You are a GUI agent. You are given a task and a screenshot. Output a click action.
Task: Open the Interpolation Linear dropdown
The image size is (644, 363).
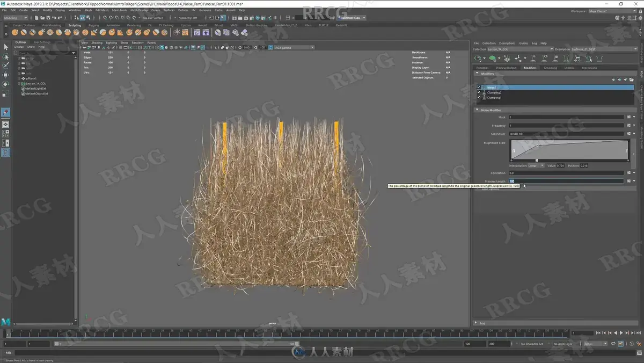coord(536,165)
